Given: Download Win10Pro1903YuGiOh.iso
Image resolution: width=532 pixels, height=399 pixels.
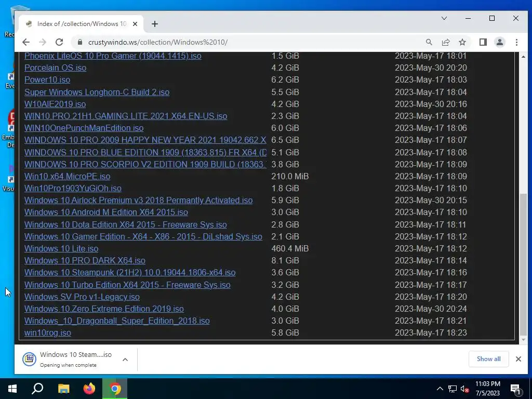Looking at the screenshot, I should click(x=73, y=188).
